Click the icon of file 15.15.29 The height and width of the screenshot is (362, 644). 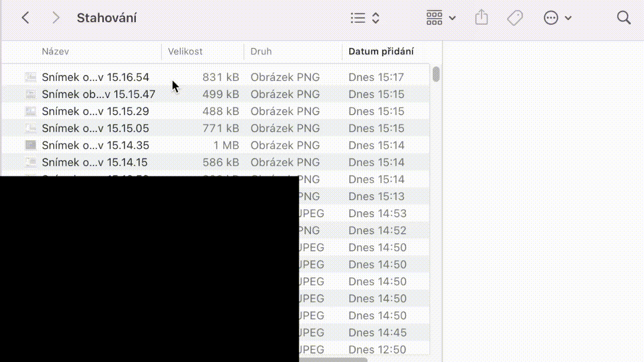pyautogui.click(x=31, y=112)
